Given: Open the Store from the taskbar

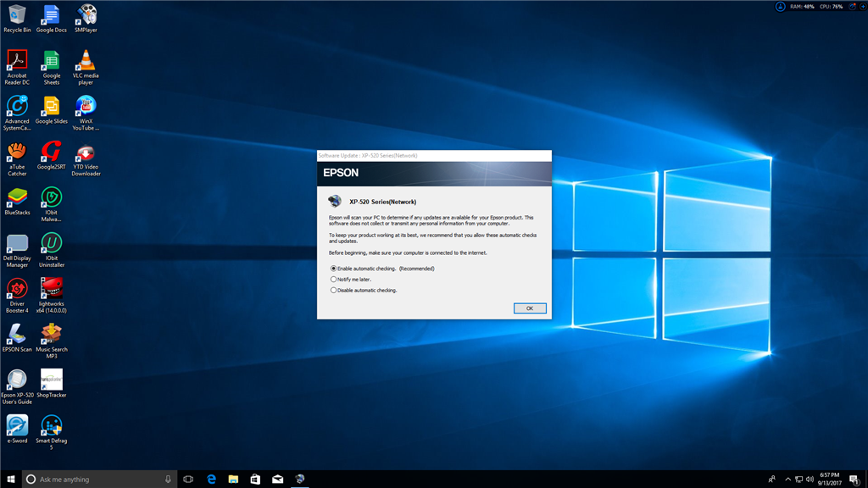Looking at the screenshot, I should [255, 480].
